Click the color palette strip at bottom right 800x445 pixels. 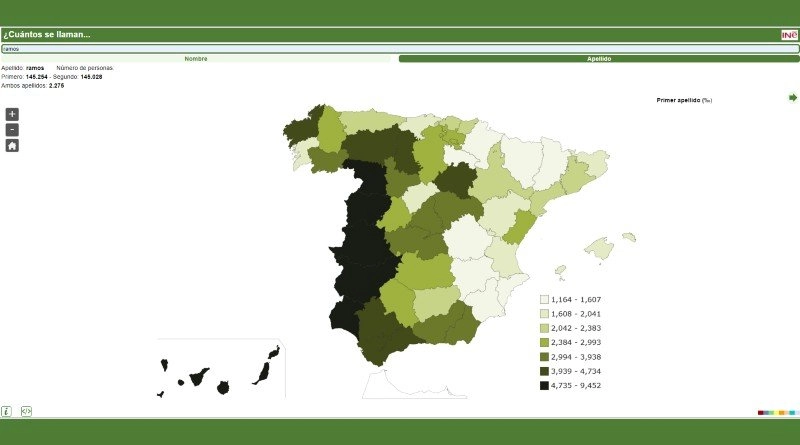[x=778, y=412]
